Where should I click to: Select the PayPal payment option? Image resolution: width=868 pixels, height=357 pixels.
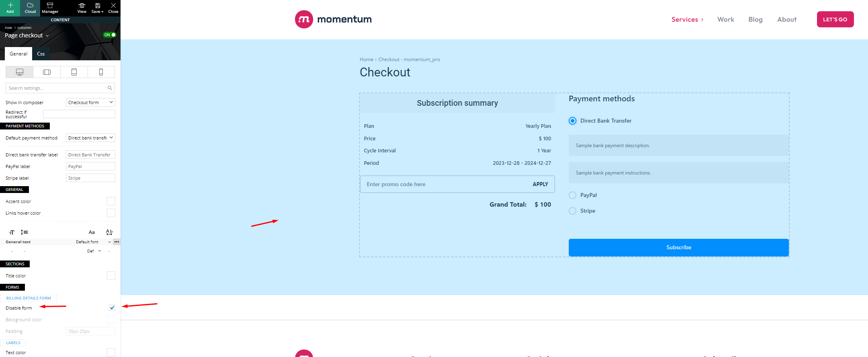coord(573,195)
